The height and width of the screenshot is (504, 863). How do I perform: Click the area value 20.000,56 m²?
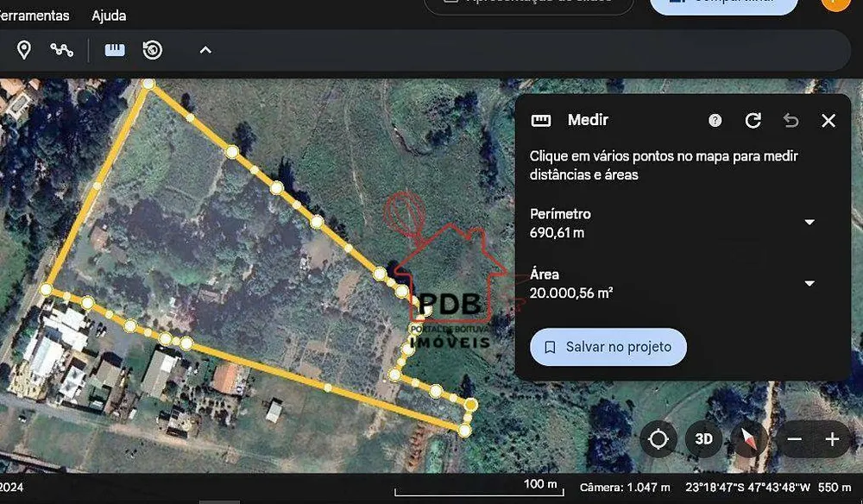pyautogui.click(x=571, y=293)
